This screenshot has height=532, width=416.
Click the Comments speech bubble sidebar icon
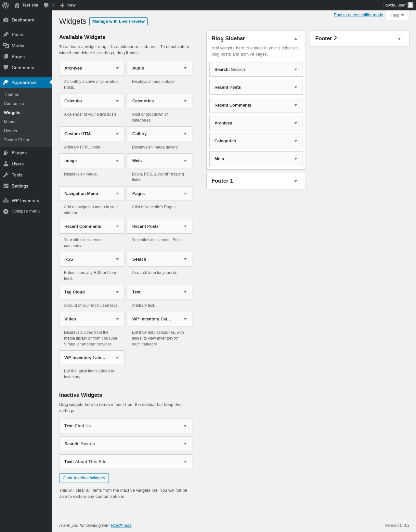click(6, 68)
